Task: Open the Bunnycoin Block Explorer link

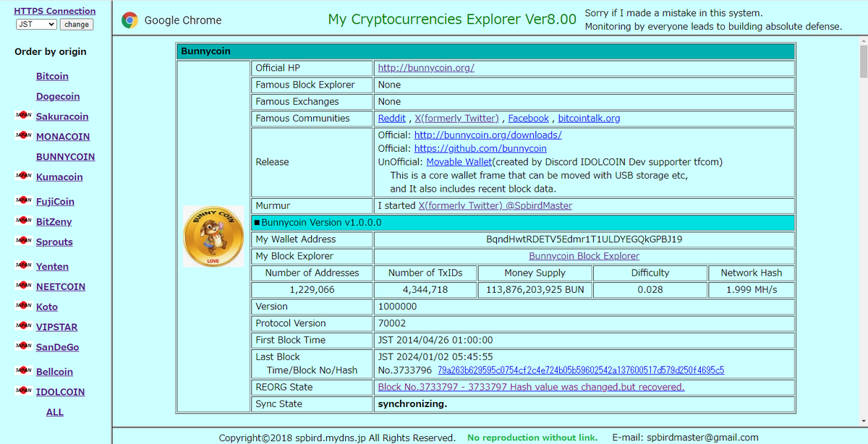Action: click(x=584, y=257)
